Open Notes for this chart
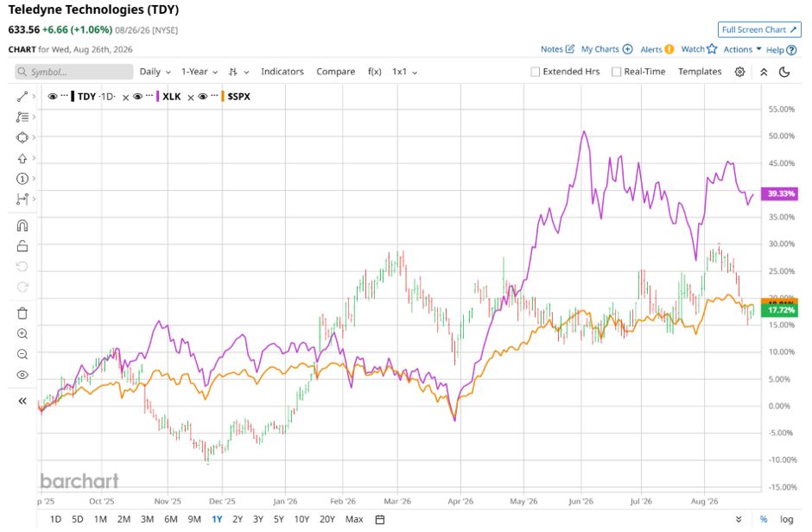812x532 pixels. (x=557, y=49)
